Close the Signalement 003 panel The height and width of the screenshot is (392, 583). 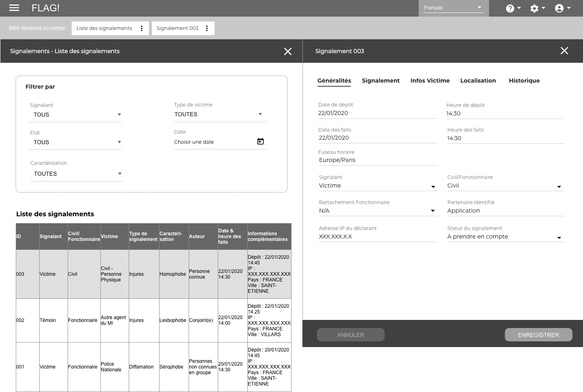tap(564, 51)
